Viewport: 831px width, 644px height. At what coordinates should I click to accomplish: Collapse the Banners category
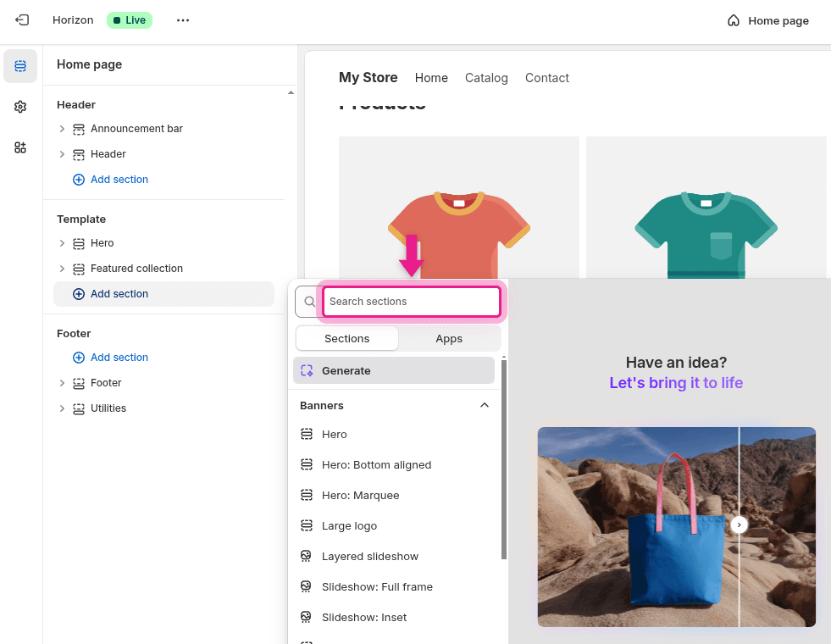[x=485, y=405]
